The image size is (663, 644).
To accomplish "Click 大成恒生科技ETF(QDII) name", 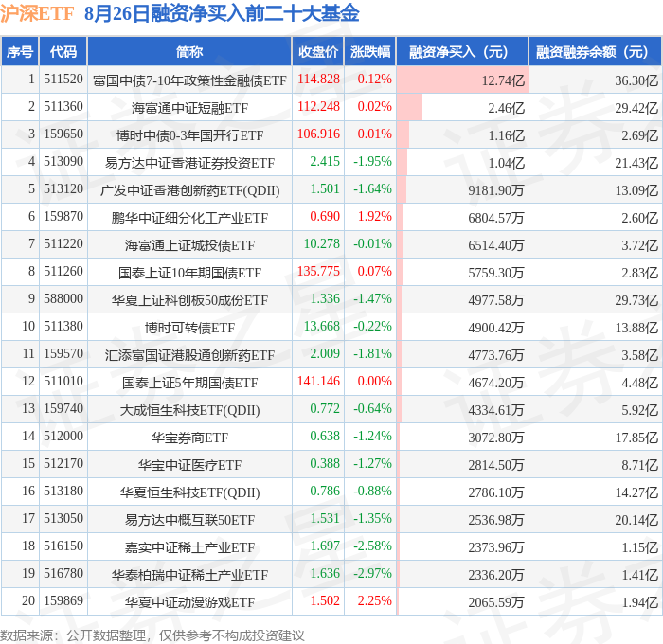I will coord(189,410).
